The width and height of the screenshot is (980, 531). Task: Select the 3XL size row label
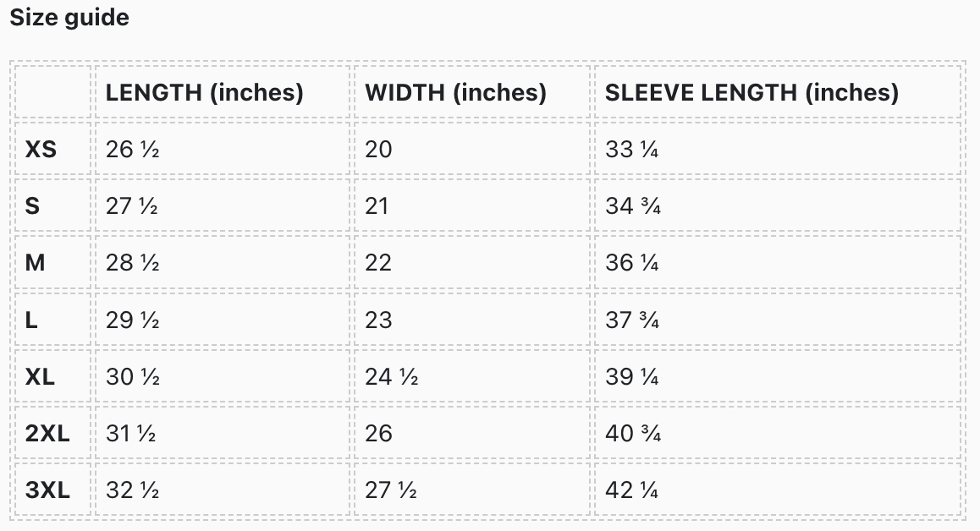click(x=47, y=490)
